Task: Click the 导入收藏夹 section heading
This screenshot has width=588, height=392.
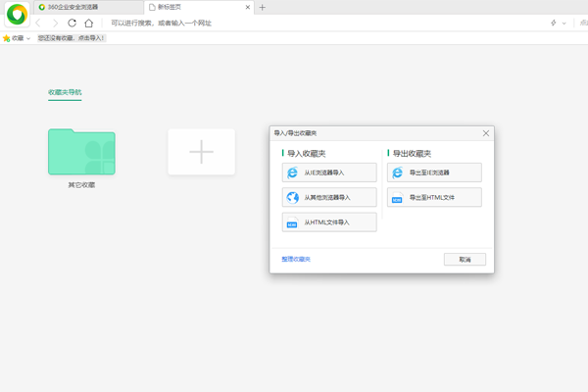Action: tap(307, 154)
